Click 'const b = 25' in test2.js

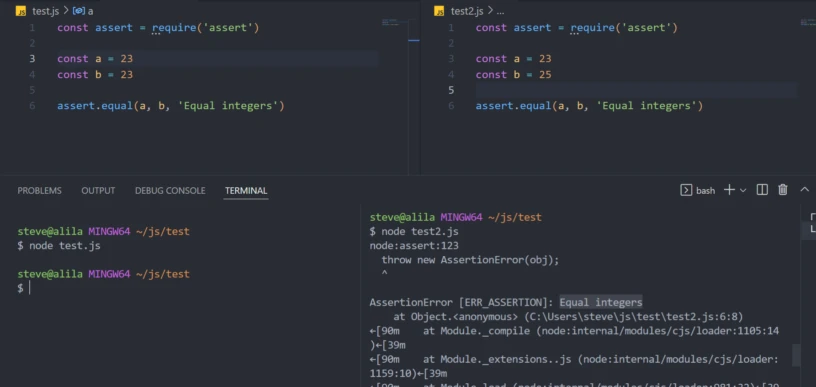[513, 75]
